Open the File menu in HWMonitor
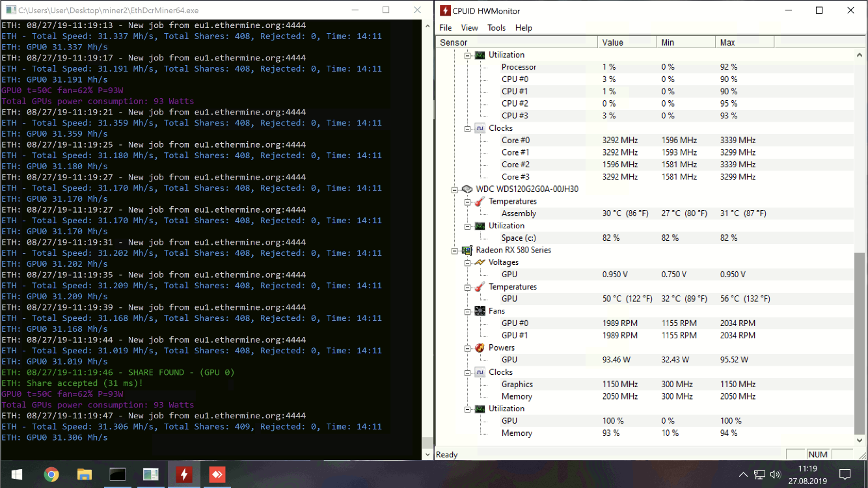This screenshot has width=868, height=488. pyautogui.click(x=445, y=28)
